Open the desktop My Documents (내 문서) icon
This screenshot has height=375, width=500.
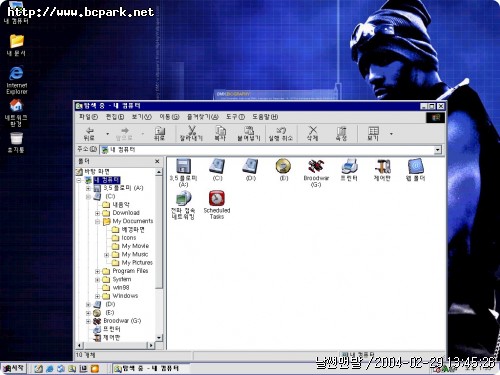click(16, 45)
